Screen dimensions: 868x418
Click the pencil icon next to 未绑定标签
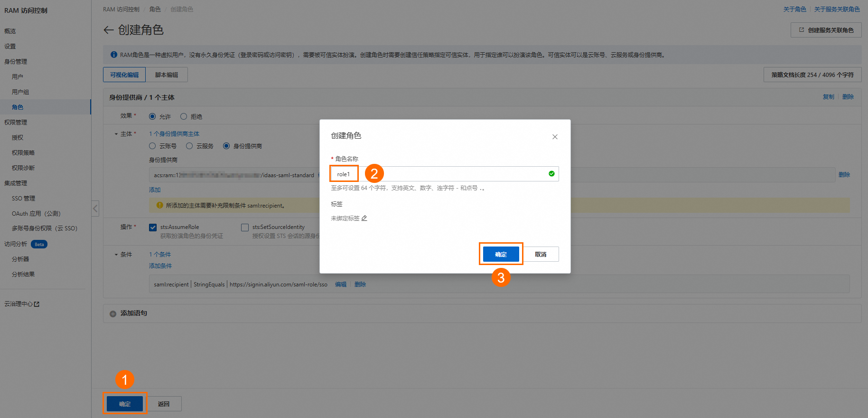click(364, 218)
